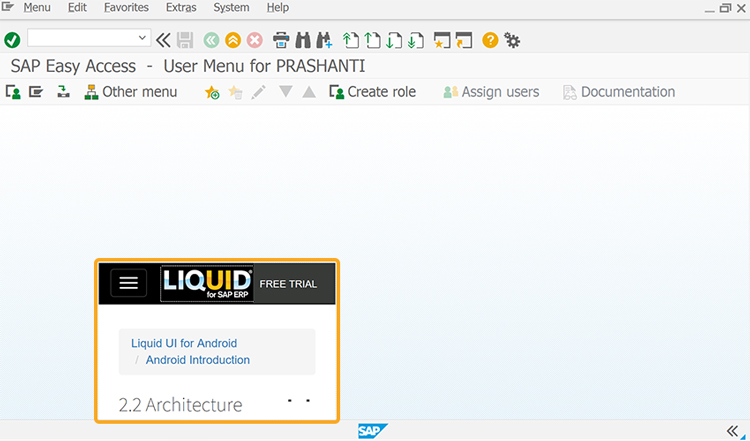Collapse the command field with double-chevron icon

pyautogui.click(x=163, y=40)
